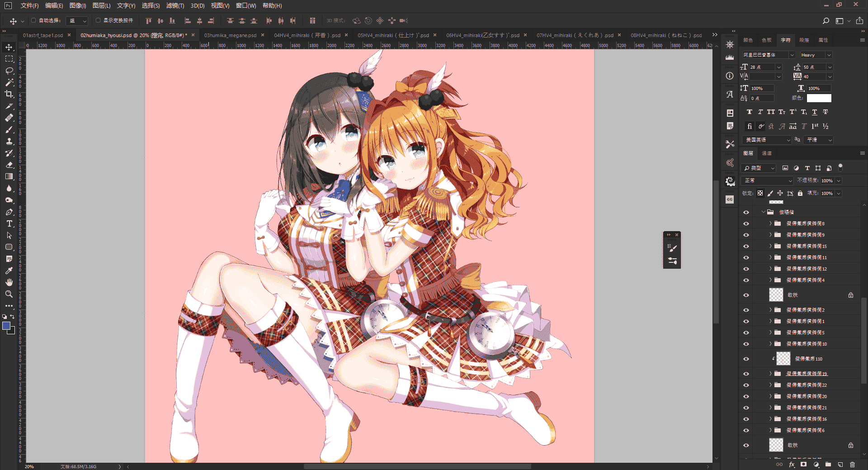Switch to the 03humika_megane.psd tab
The width and height of the screenshot is (868, 470).
coord(230,35)
